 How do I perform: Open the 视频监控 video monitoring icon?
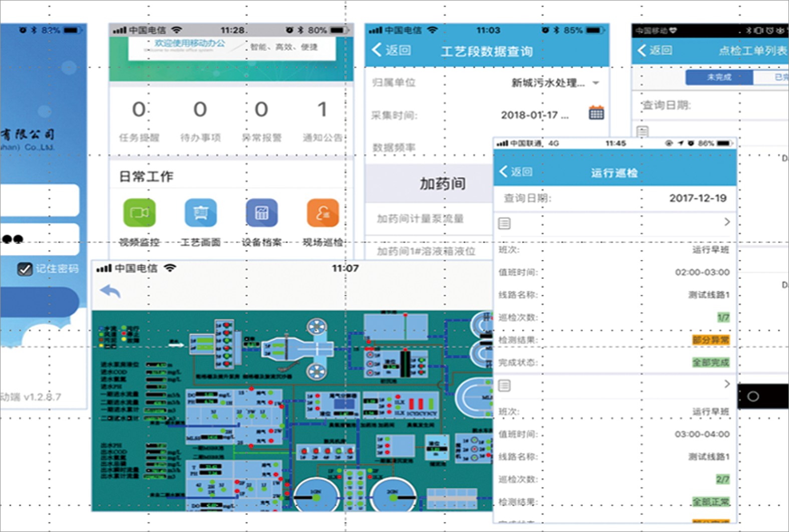(139, 213)
